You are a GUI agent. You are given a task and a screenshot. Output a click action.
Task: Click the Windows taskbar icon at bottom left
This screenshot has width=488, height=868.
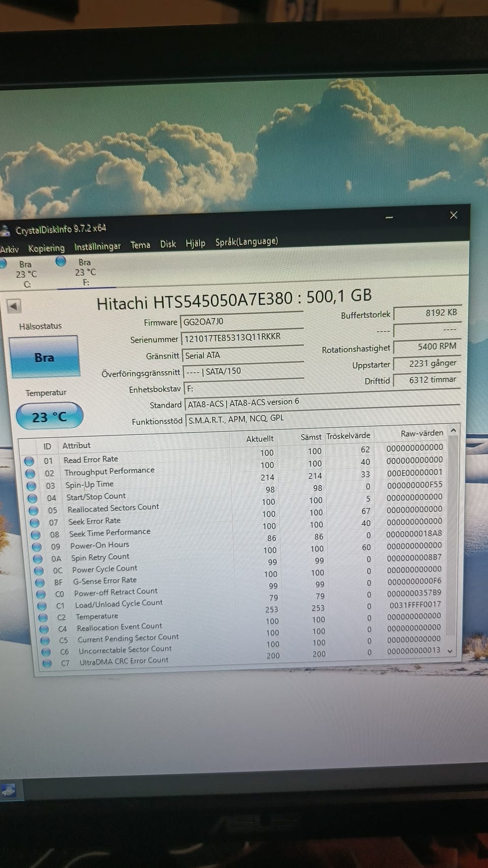[x=9, y=791]
